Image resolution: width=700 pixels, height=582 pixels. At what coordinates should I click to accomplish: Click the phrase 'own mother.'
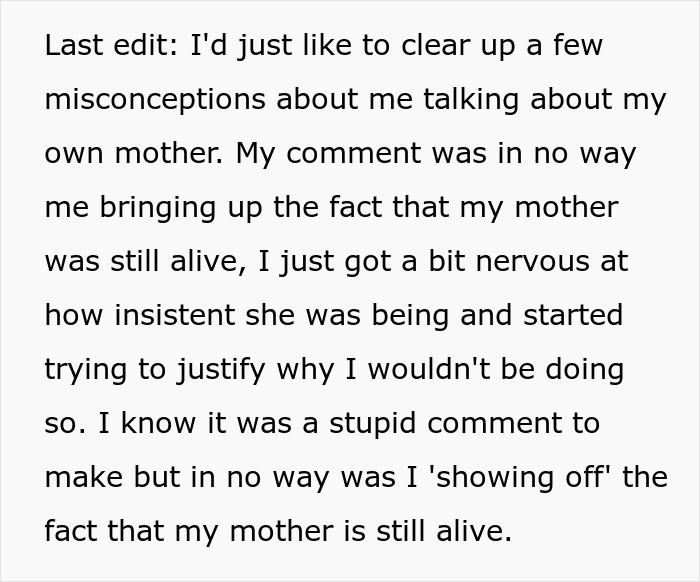134,153
